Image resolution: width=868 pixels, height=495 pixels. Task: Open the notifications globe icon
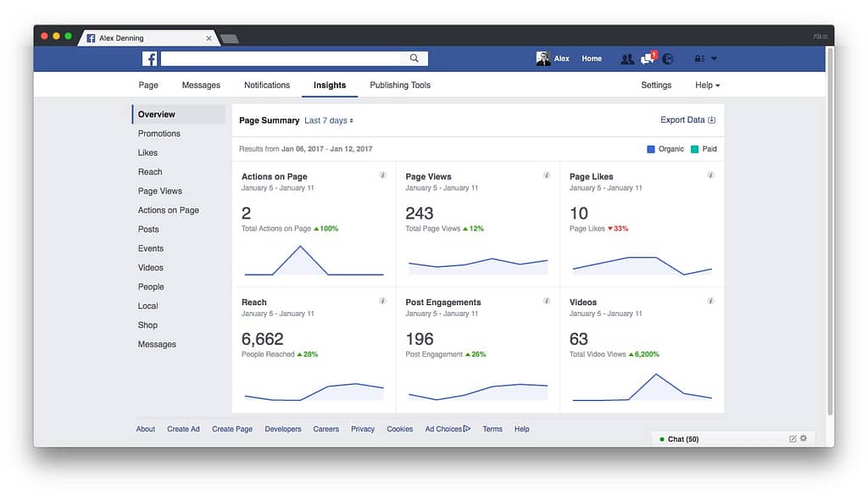click(668, 58)
